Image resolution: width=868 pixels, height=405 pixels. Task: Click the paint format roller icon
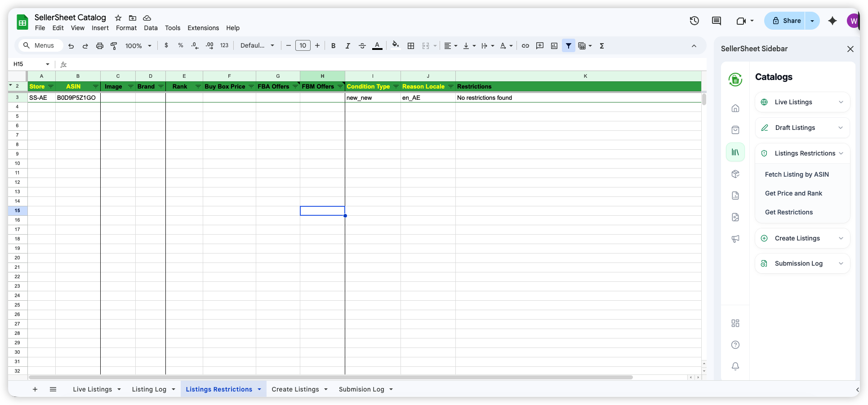(114, 45)
